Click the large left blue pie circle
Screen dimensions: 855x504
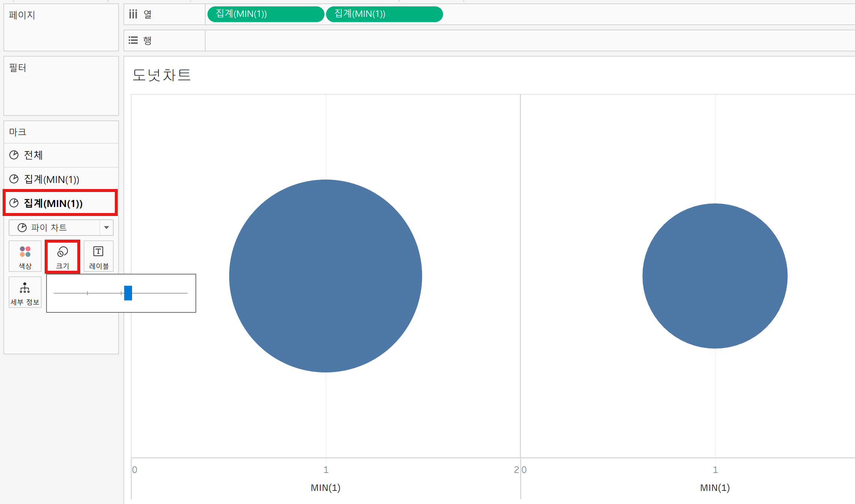(x=325, y=276)
